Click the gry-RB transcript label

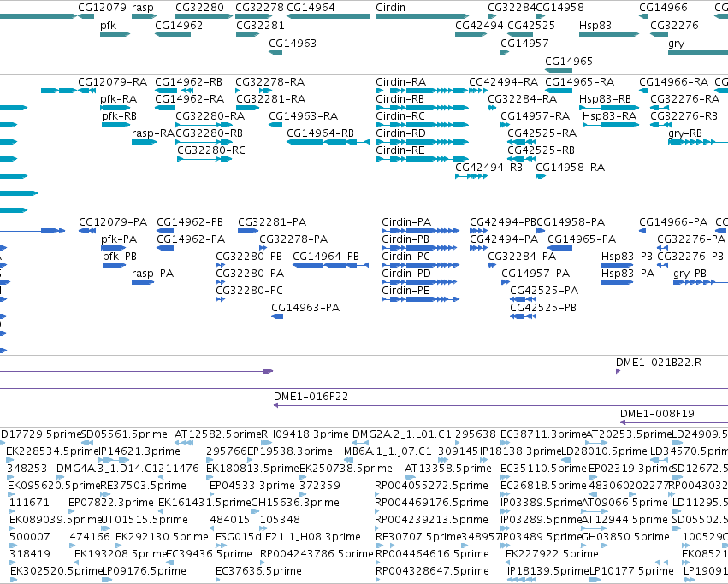[685, 133]
